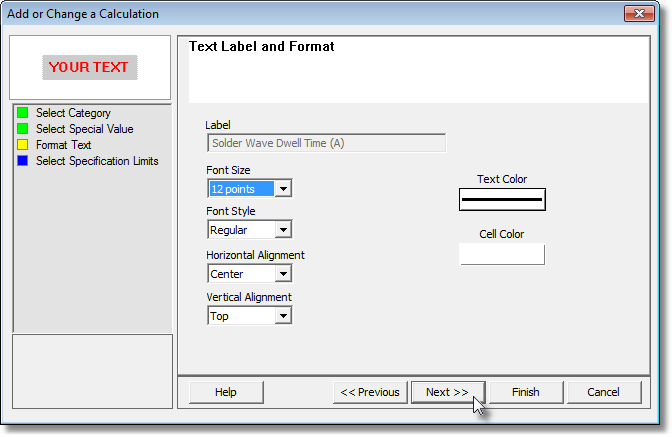The image size is (672, 437).
Task: Cancel the calculation dialog
Action: click(604, 392)
